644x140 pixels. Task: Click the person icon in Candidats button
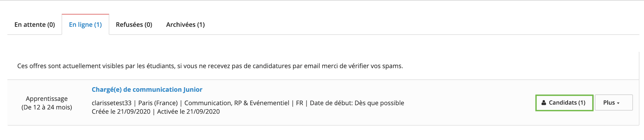[544, 103]
